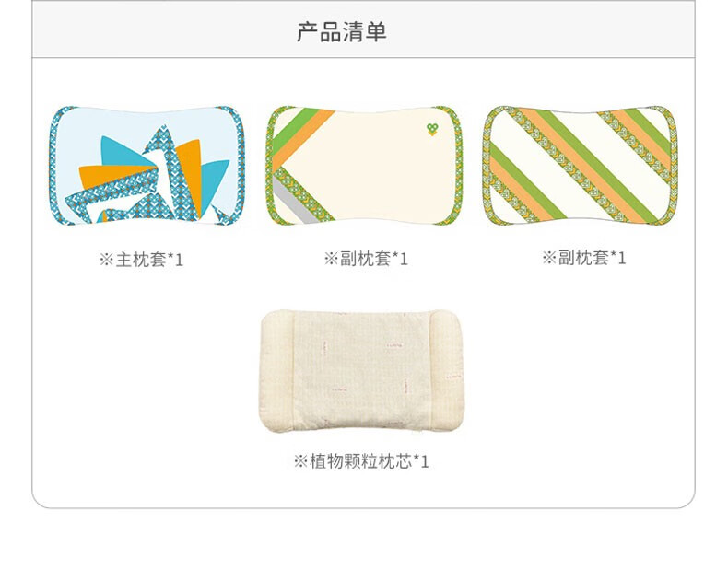The height and width of the screenshot is (569, 728).
Task: Select the cream pillowcase with green logo
Action: pyautogui.click(x=364, y=166)
